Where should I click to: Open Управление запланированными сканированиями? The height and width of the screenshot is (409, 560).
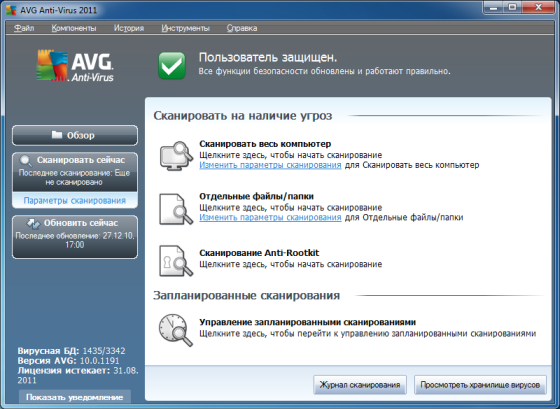click(308, 322)
